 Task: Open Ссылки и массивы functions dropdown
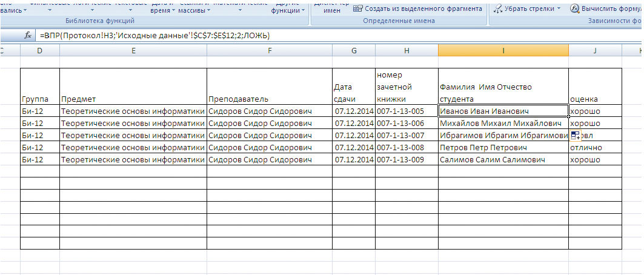pyautogui.click(x=209, y=10)
